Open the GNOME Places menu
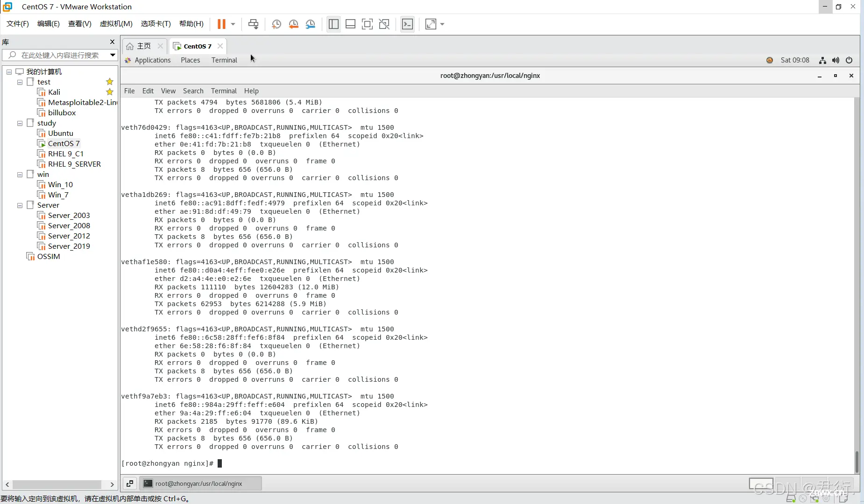 click(191, 60)
